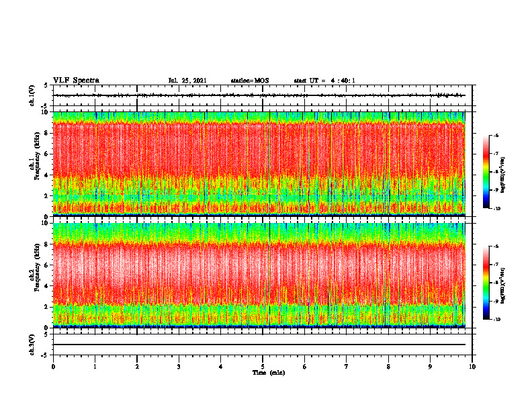Image resolution: width=532 pixels, height=411 pixels.
Task: Click the "2" time-axis tick label
Action: tap(137, 367)
